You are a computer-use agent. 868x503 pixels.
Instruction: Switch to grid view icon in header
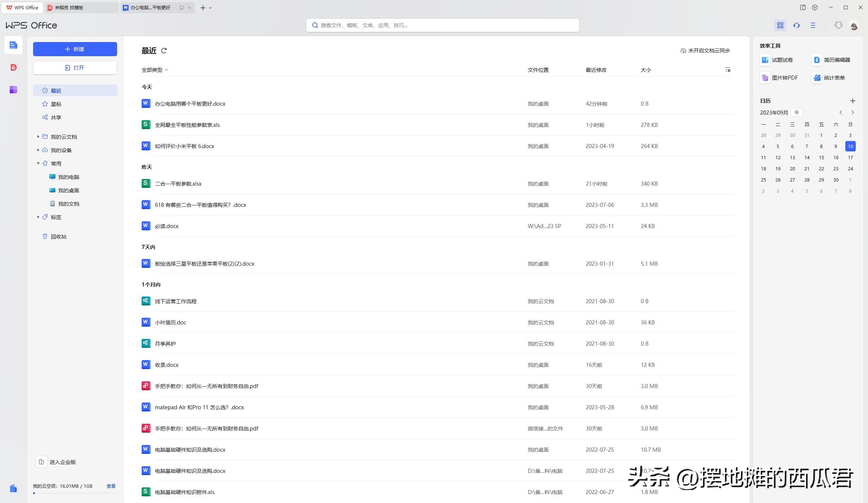pyautogui.click(x=780, y=25)
